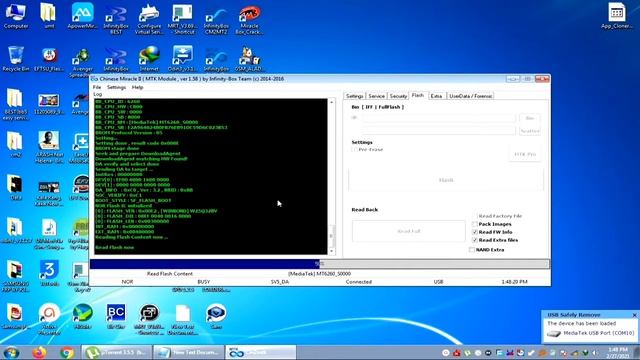Click the log scrollbar up arrow
Screen dimensions: 640x360
click(x=331, y=102)
